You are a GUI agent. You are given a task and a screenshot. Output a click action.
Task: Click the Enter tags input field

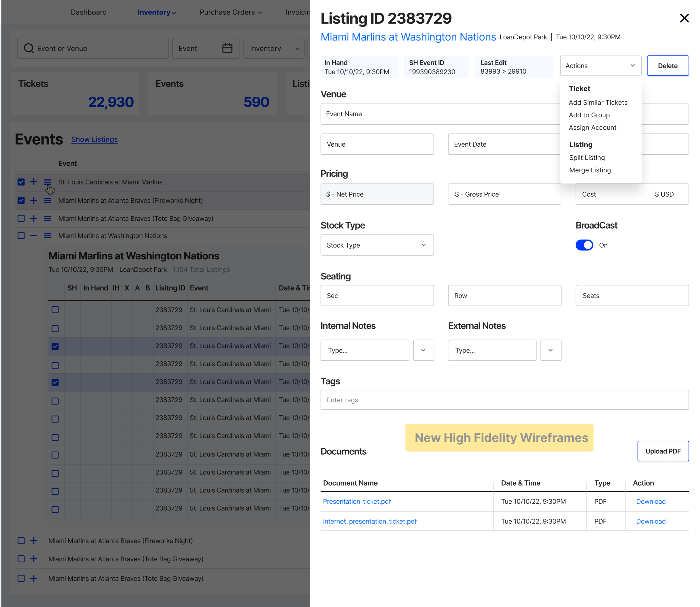pos(504,400)
